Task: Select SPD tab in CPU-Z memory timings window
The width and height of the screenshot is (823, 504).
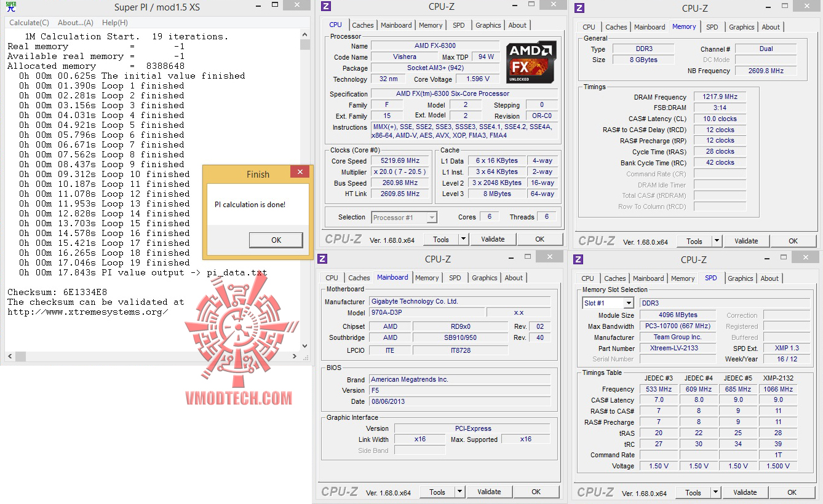Action: 712,27
